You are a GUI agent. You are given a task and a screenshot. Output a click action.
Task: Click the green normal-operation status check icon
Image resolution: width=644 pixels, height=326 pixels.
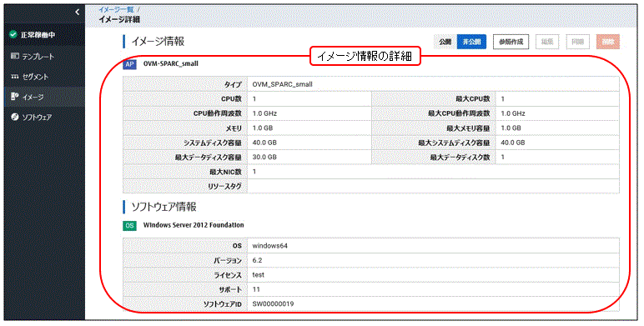click(x=13, y=34)
